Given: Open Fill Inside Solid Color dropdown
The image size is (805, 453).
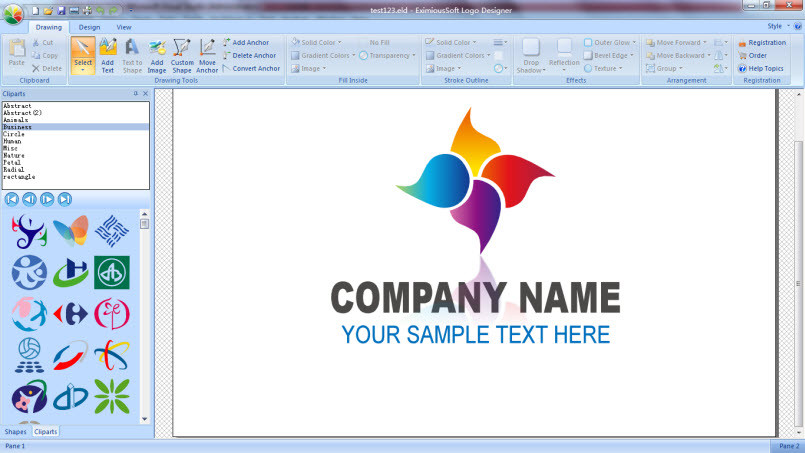Looking at the screenshot, I should [x=317, y=43].
